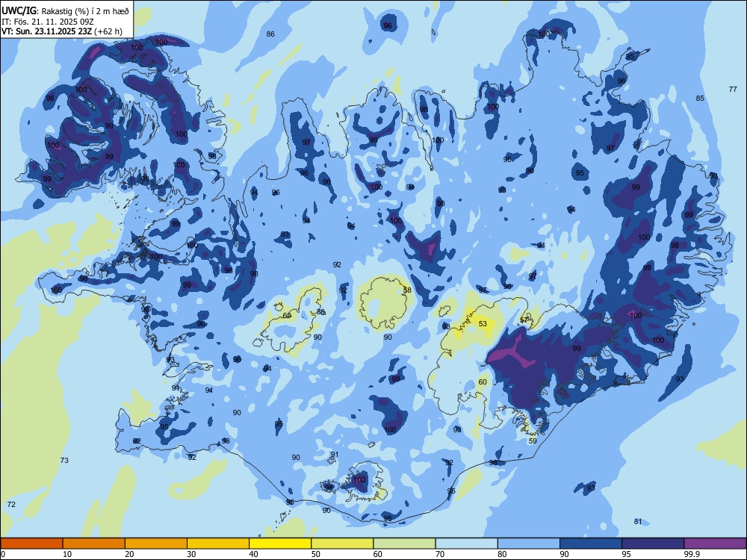Click the legend tick label "99.9"
The height and width of the screenshot is (560, 747).
pos(692,554)
